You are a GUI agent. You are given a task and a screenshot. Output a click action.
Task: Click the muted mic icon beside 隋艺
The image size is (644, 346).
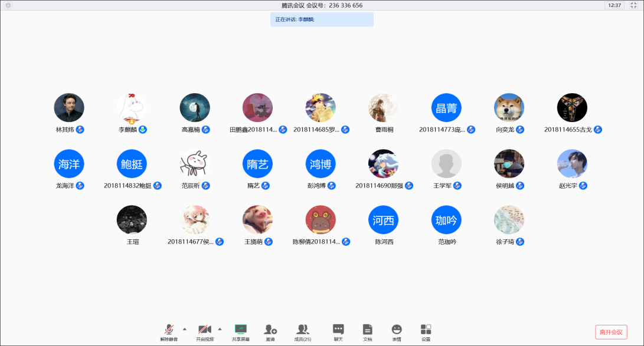(265, 186)
